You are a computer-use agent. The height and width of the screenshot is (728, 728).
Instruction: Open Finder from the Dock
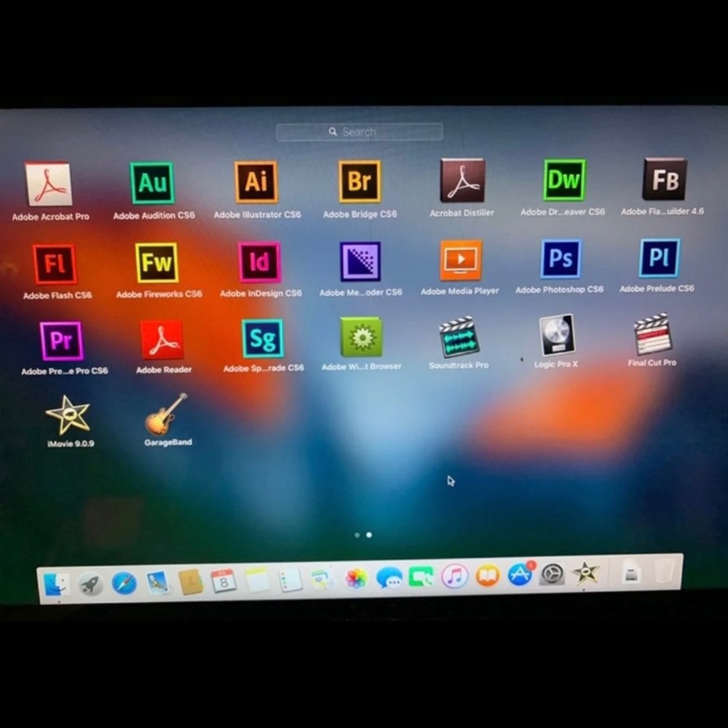(x=56, y=585)
